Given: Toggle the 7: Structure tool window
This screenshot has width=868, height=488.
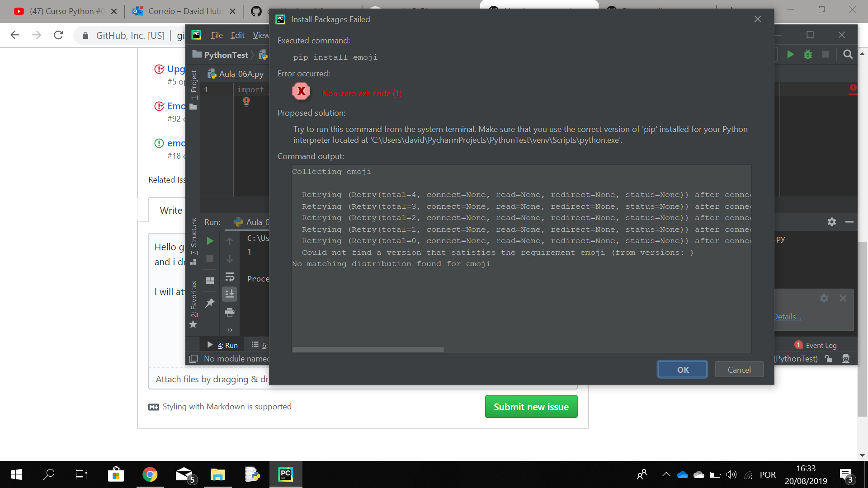Looking at the screenshot, I should 193,237.
